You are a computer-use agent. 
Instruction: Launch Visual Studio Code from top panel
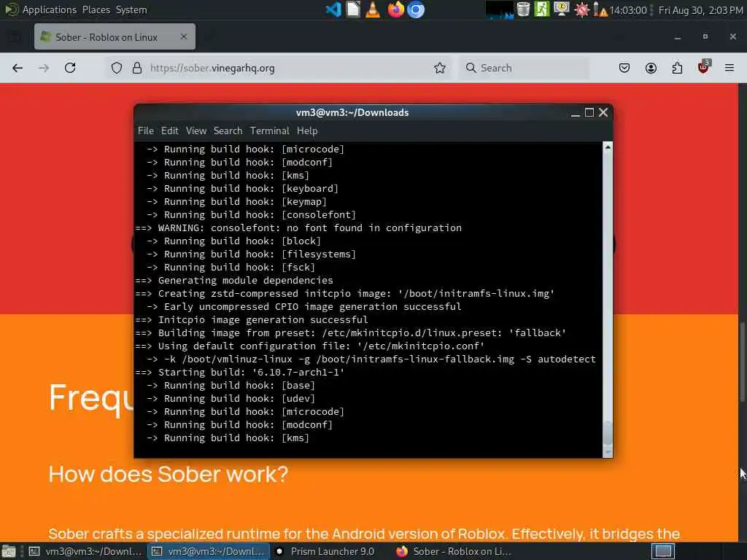pyautogui.click(x=333, y=9)
